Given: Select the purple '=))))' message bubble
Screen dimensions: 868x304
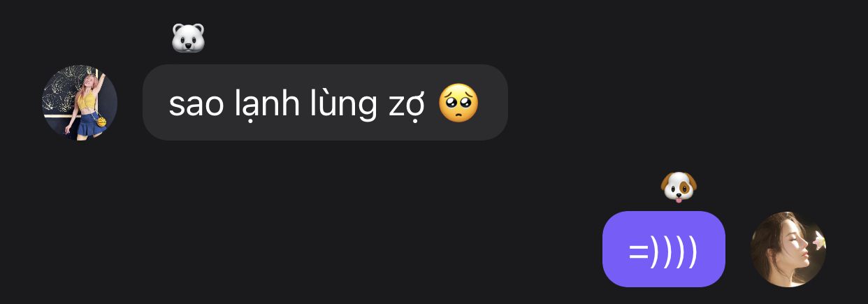Looking at the screenshot, I should point(664,249).
